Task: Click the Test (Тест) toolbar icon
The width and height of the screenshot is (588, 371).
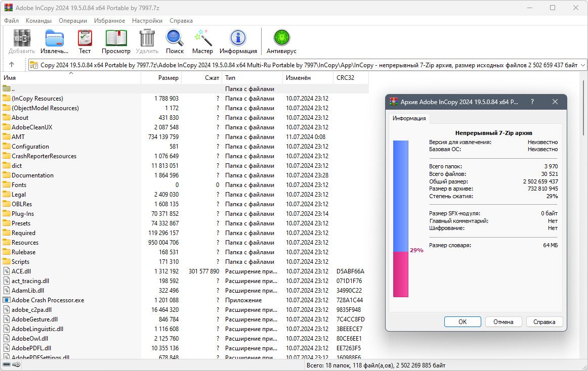Action: click(85, 38)
